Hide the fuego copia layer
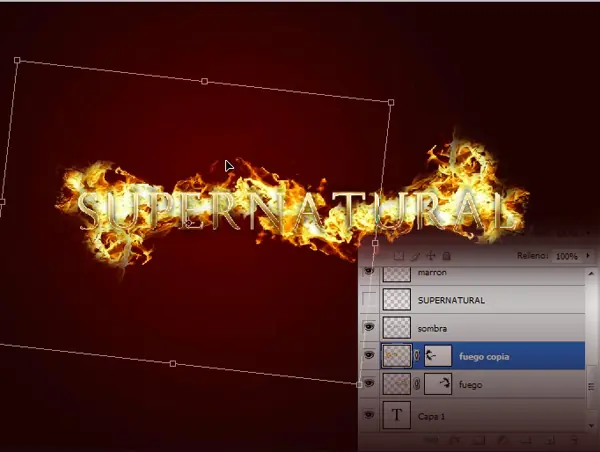600x452 pixels. click(369, 356)
